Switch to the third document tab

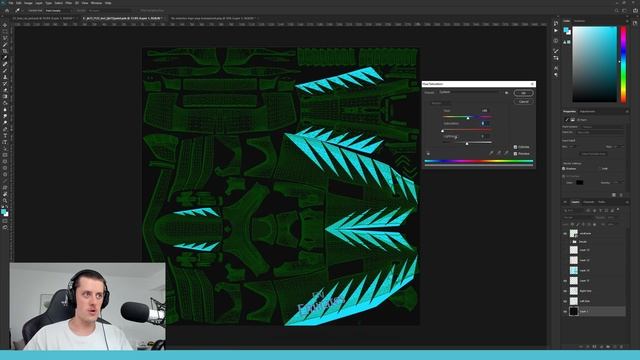click(213, 18)
